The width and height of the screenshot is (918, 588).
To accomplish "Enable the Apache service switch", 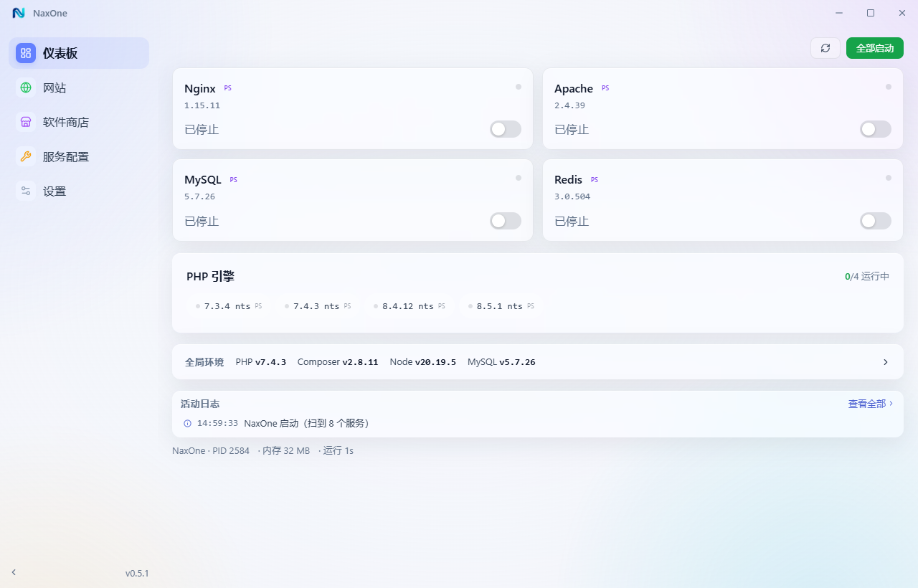I will click(876, 129).
